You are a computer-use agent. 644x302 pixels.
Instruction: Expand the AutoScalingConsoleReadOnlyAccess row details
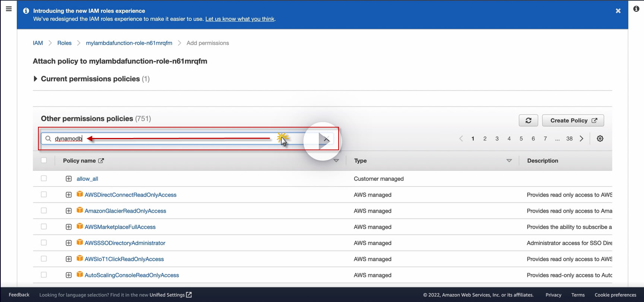(69, 275)
